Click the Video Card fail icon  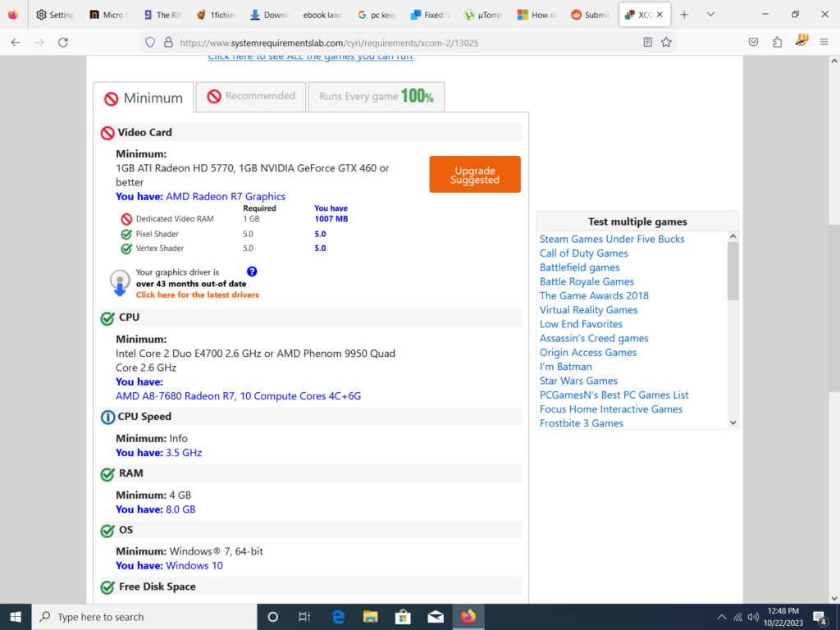107,133
